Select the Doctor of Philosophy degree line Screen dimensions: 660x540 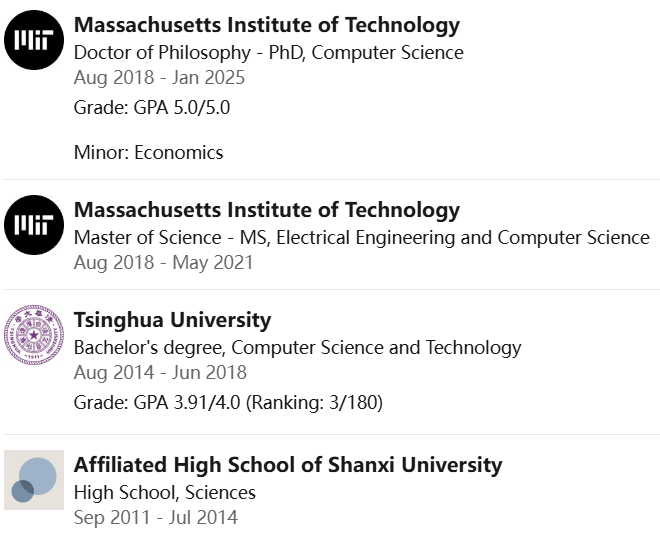(269, 52)
